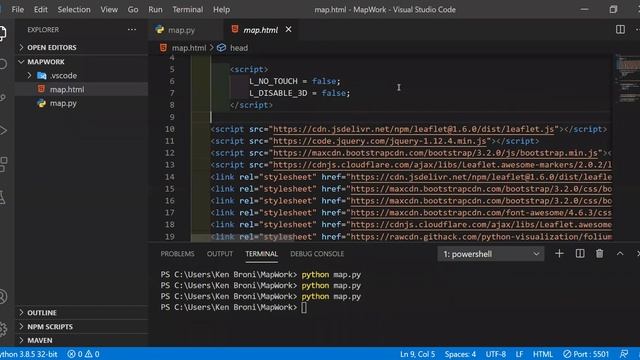Open the Run and Debug view

3,131
